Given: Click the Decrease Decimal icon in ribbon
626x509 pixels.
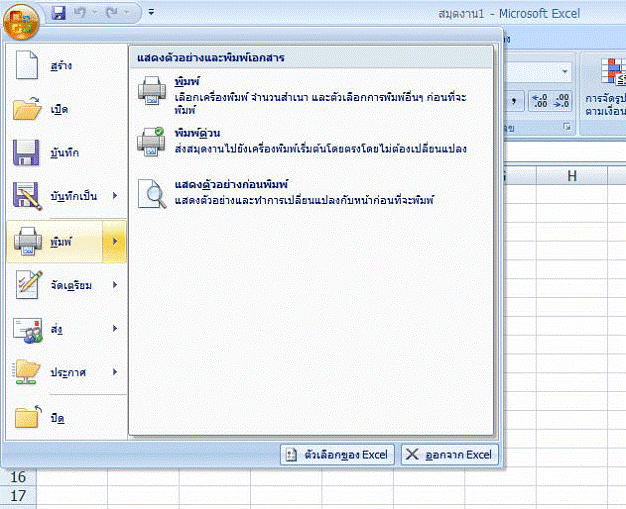Looking at the screenshot, I should coord(561,101).
